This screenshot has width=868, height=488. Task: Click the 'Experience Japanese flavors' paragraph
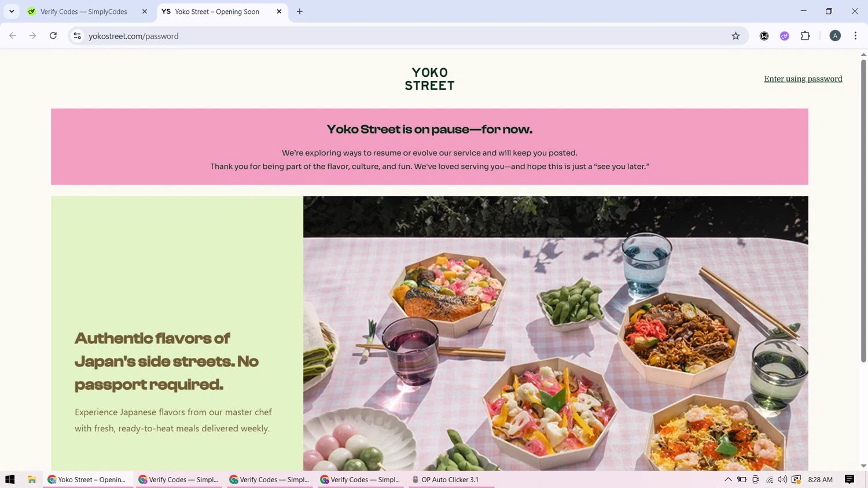[173, 420]
